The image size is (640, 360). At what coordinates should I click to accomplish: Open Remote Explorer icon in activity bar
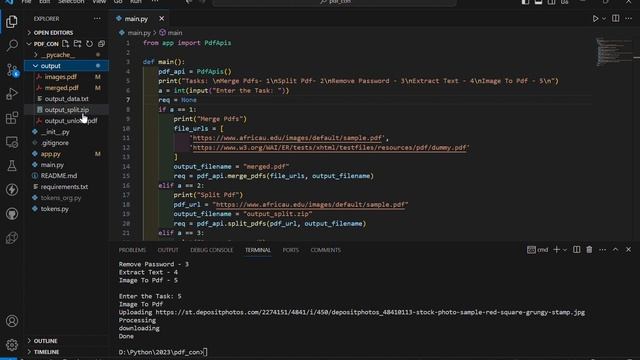[12, 142]
